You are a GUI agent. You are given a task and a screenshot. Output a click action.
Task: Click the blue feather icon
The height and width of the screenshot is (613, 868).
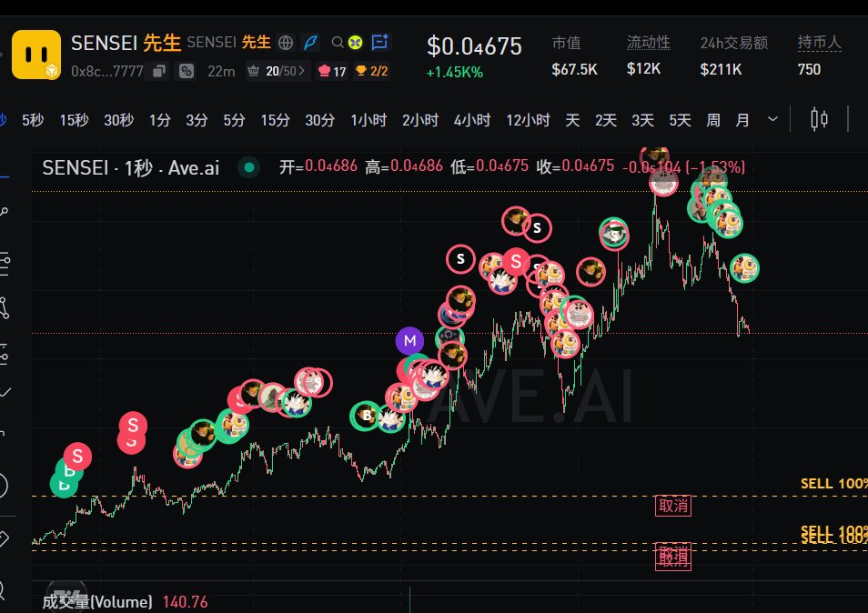coord(310,43)
